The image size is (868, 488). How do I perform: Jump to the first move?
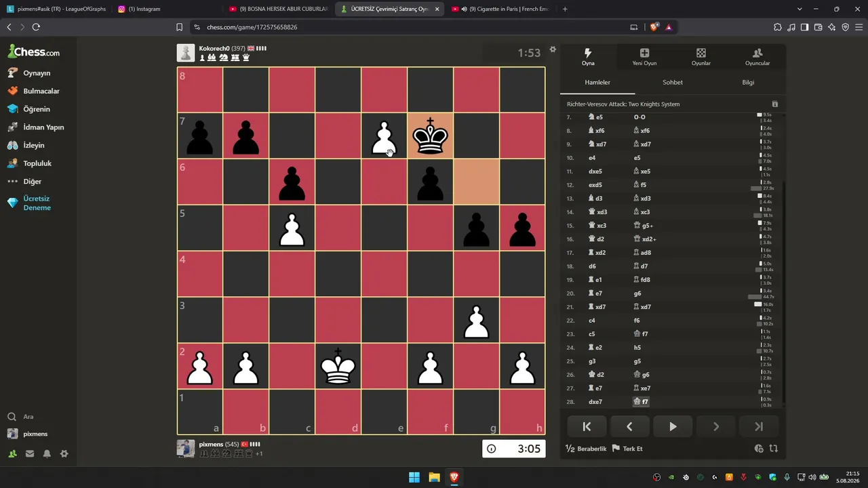click(x=587, y=426)
